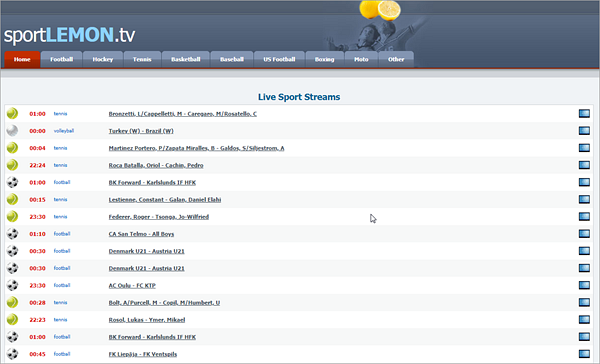Screen dimensions: 600x364
Task: Click tennis ball icon beside Roca Batalla match
Action: (12, 165)
